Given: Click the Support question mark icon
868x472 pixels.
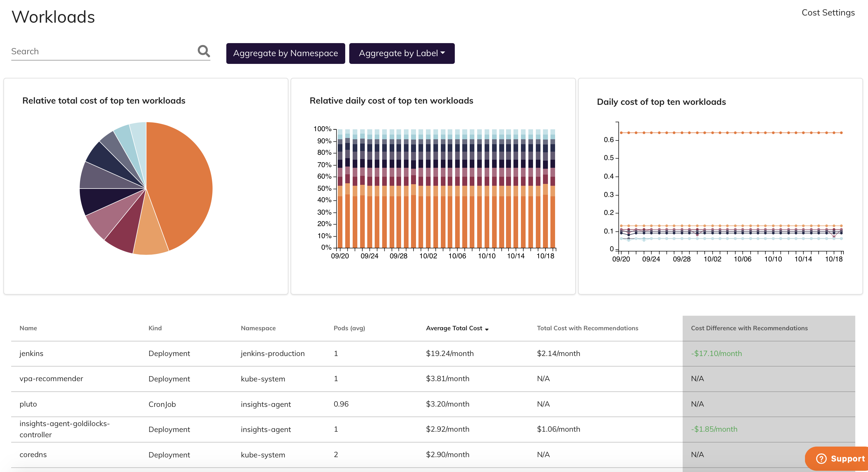Looking at the screenshot, I should [x=821, y=458].
